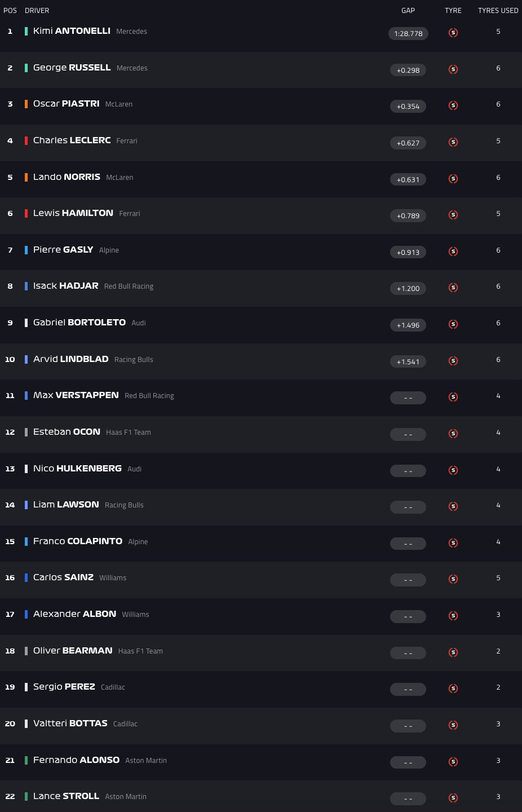Open Lewis Hamilton's driver entry
This screenshot has width=522, height=812.
(73, 213)
